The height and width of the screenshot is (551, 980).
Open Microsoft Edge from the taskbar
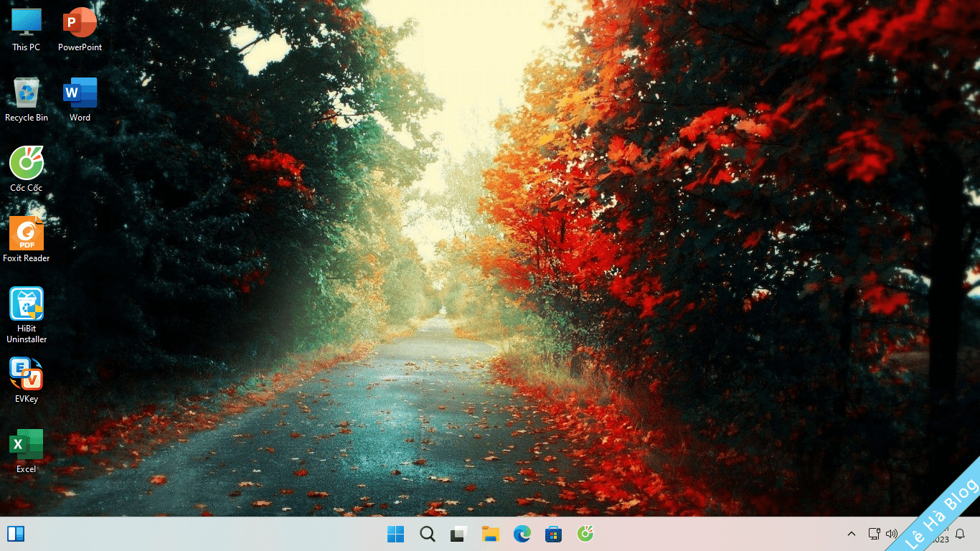[522, 534]
